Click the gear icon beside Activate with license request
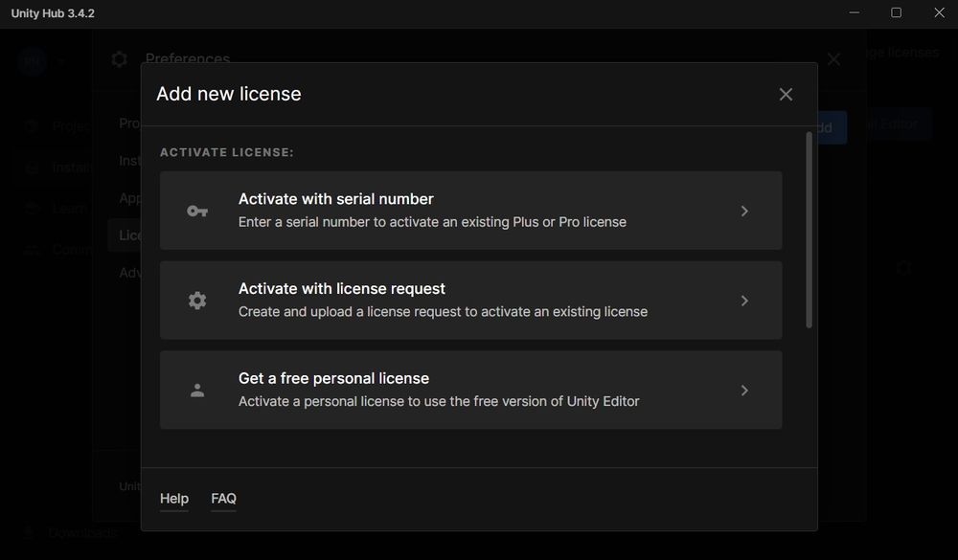 click(x=197, y=300)
